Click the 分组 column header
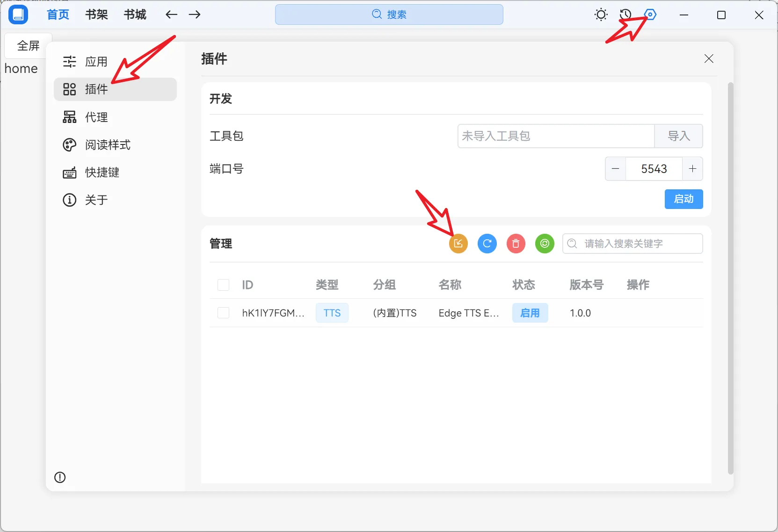Image resolution: width=778 pixels, height=532 pixels. point(385,285)
